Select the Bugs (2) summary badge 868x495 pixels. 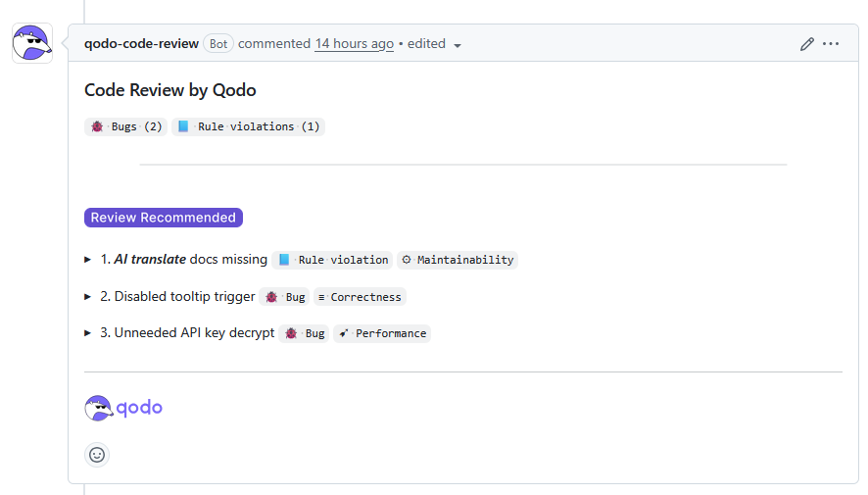tap(125, 126)
